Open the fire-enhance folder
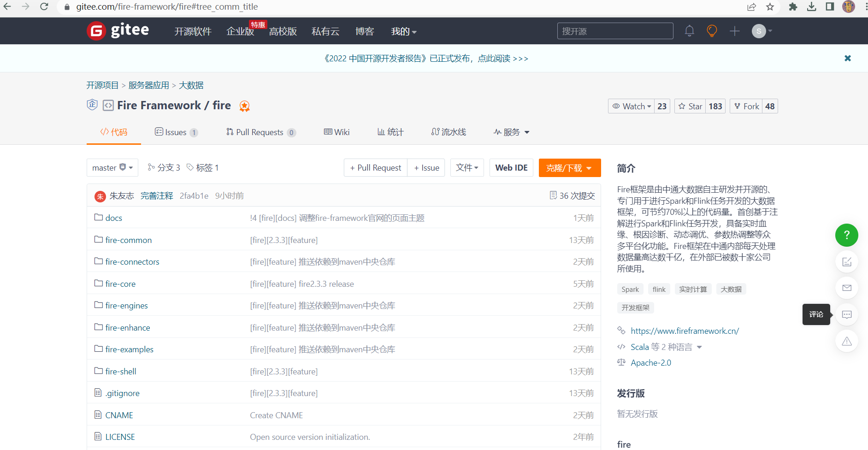Screen dimensions: 868x450 pos(128,327)
